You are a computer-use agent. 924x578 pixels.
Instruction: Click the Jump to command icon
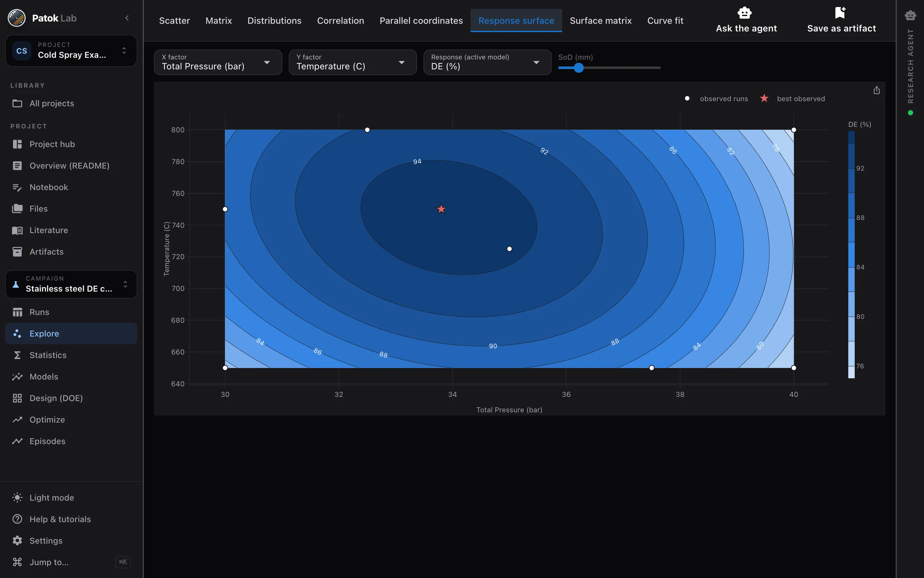(17, 562)
